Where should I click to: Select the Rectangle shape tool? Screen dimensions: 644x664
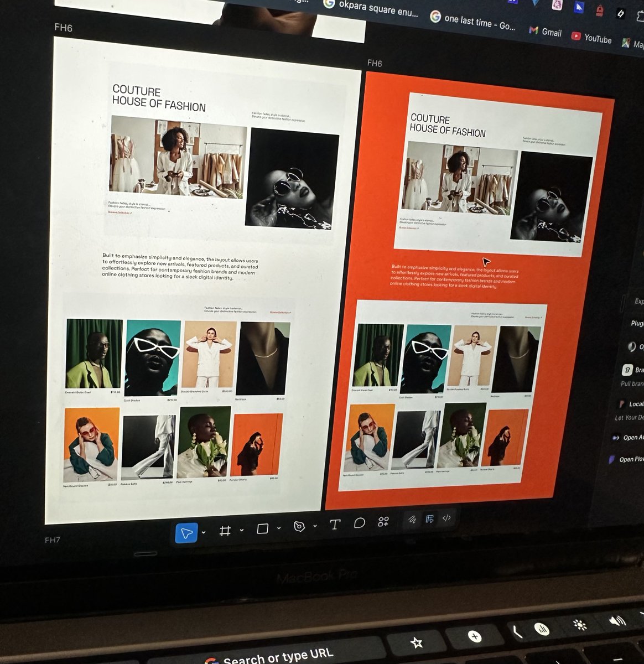(263, 529)
